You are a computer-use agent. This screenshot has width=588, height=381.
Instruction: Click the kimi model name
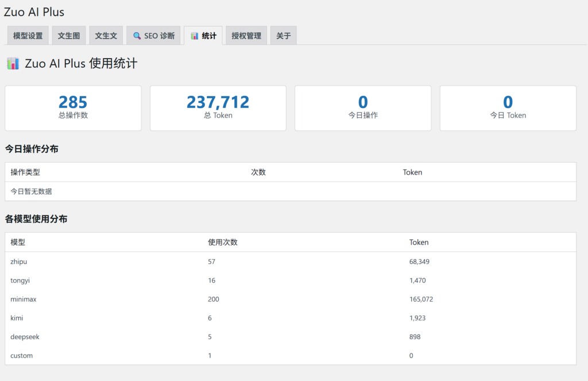tap(17, 318)
